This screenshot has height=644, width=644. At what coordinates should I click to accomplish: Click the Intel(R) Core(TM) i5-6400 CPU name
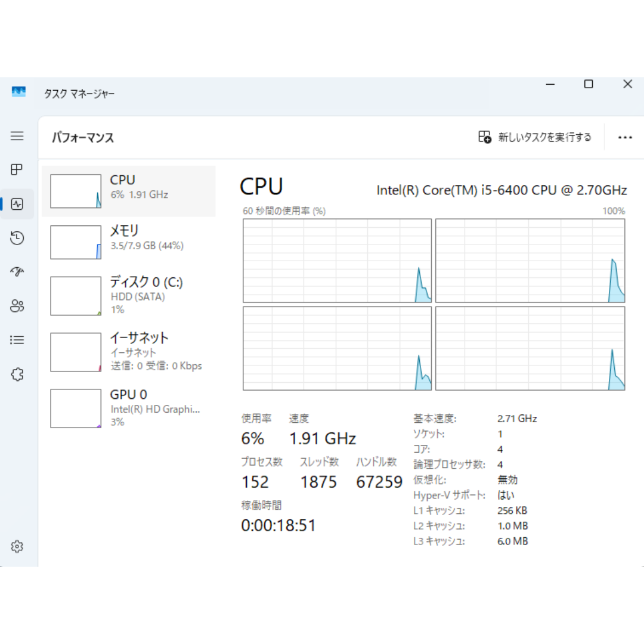[x=501, y=190]
